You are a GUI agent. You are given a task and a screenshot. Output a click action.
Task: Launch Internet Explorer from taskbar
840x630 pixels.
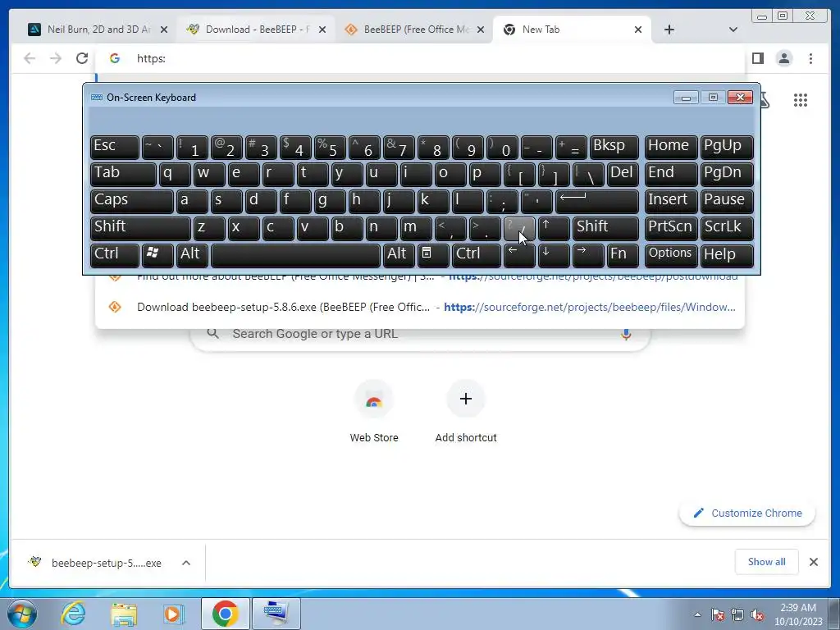pyautogui.click(x=73, y=614)
